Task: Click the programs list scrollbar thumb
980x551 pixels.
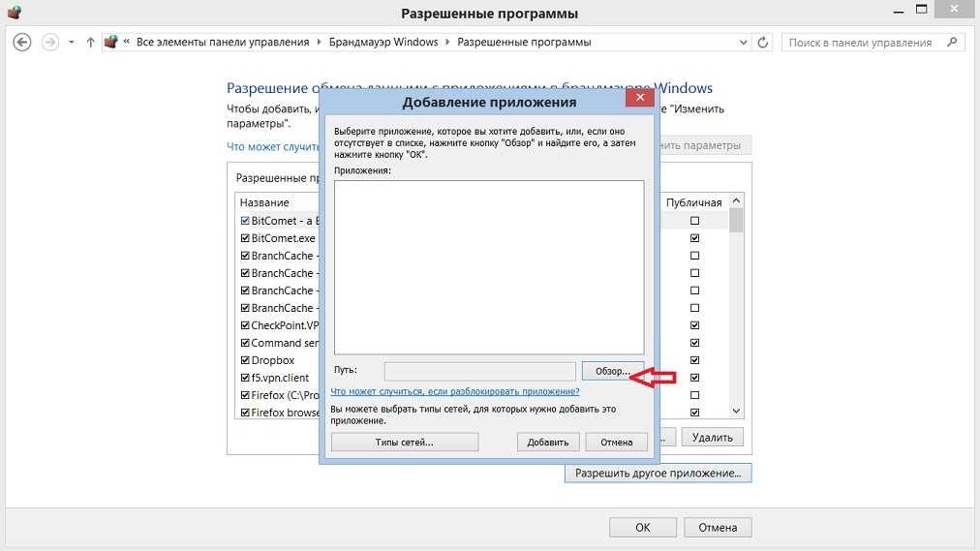Action: [736, 220]
